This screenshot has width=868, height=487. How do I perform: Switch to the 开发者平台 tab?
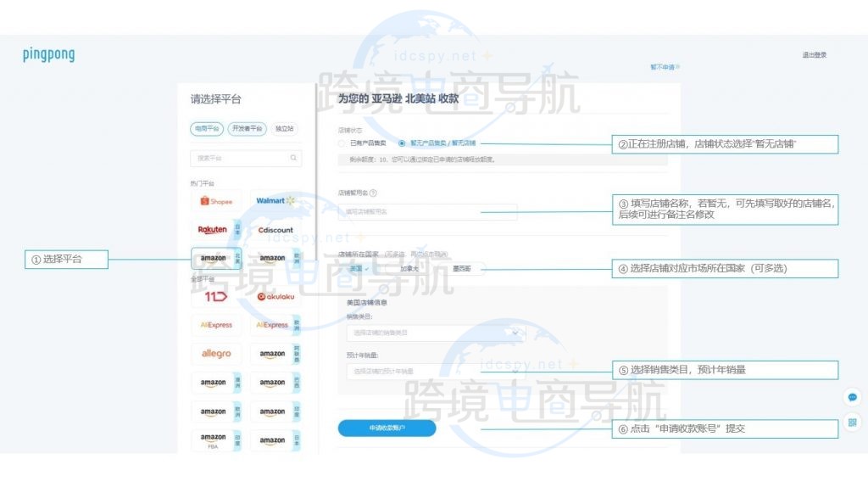pyautogui.click(x=247, y=128)
